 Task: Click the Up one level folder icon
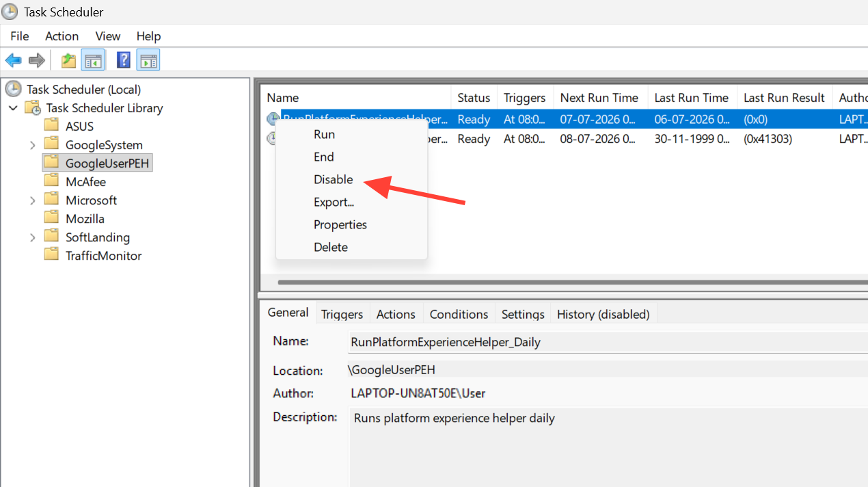coord(68,60)
